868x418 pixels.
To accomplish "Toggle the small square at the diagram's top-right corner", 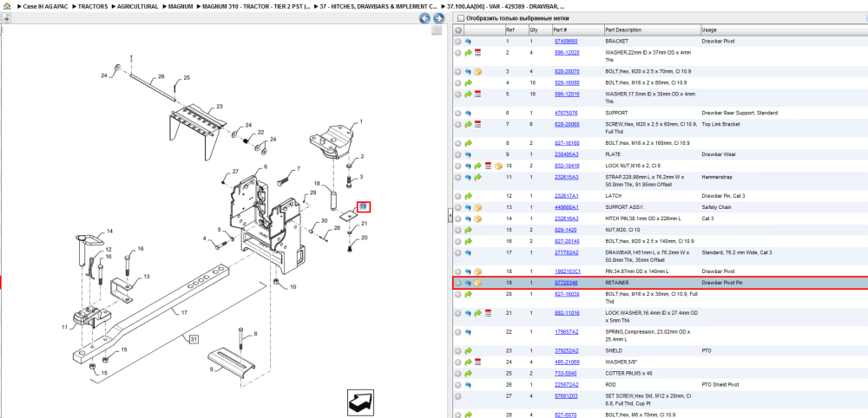I will click(x=437, y=30).
